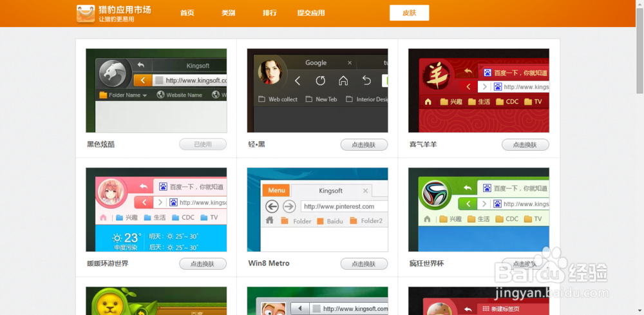Open the 喜气羊羊 red skin preview
644x315 pixels.
(x=478, y=90)
